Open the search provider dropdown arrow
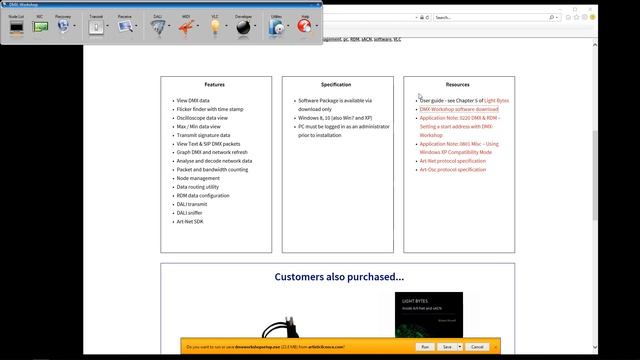Screen dimensions: 640x360 pyautogui.click(x=557, y=18)
